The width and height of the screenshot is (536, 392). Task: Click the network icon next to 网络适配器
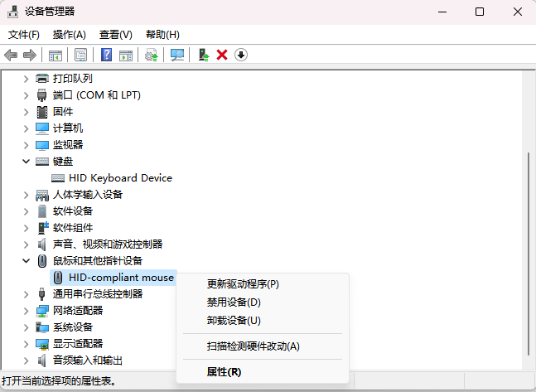pyautogui.click(x=42, y=311)
